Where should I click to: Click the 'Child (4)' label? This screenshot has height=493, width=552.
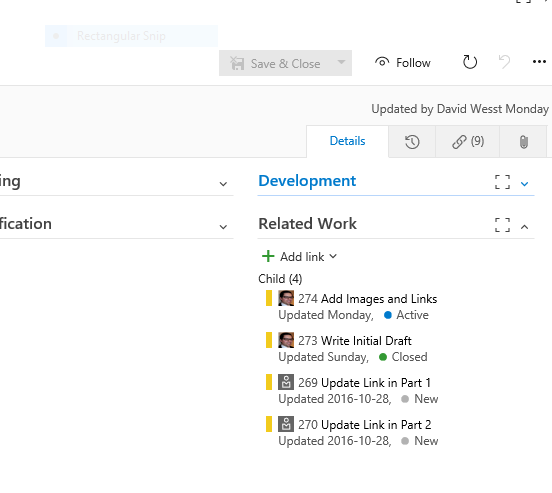(x=280, y=279)
